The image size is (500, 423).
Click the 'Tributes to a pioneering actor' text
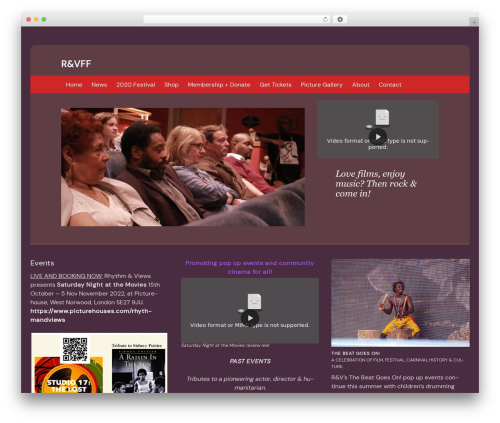(x=250, y=383)
